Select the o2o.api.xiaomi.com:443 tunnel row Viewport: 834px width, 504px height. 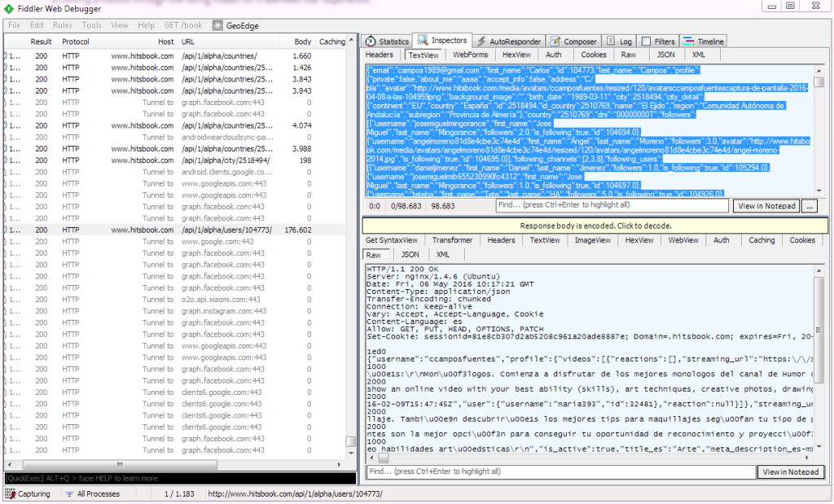pyautogui.click(x=176, y=300)
